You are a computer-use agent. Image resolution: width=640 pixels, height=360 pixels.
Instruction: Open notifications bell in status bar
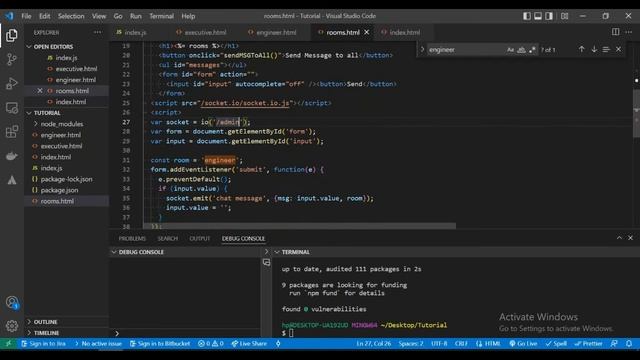[629, 344]
